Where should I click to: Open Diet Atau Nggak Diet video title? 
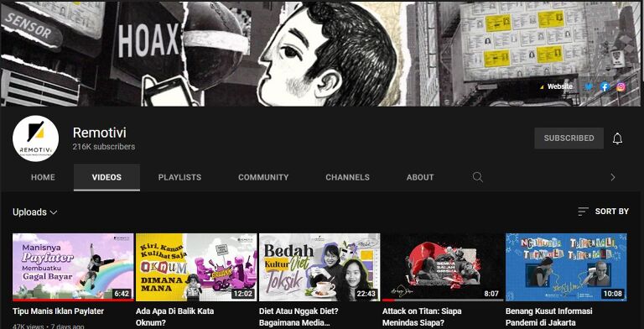[299, 316]
